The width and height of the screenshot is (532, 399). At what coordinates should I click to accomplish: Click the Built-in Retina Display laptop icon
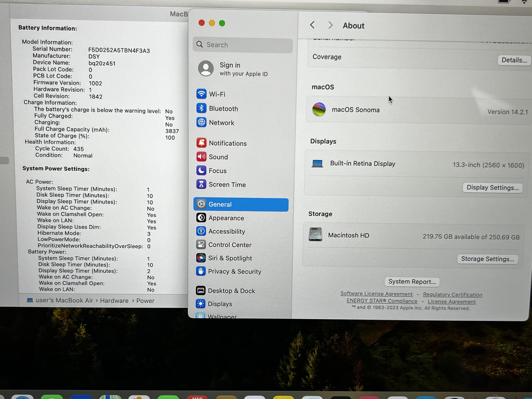pyautogui.click(x=317, y=164)
